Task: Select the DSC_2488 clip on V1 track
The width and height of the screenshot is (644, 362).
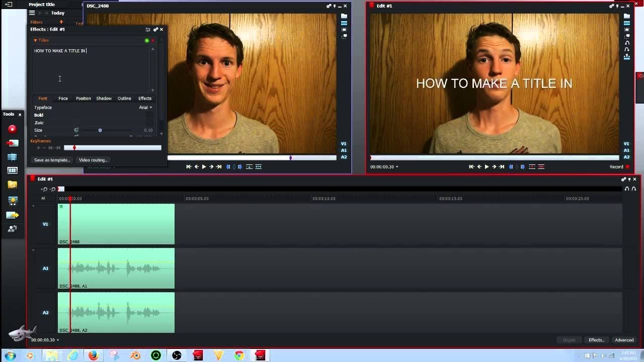Action: (116, 224)
